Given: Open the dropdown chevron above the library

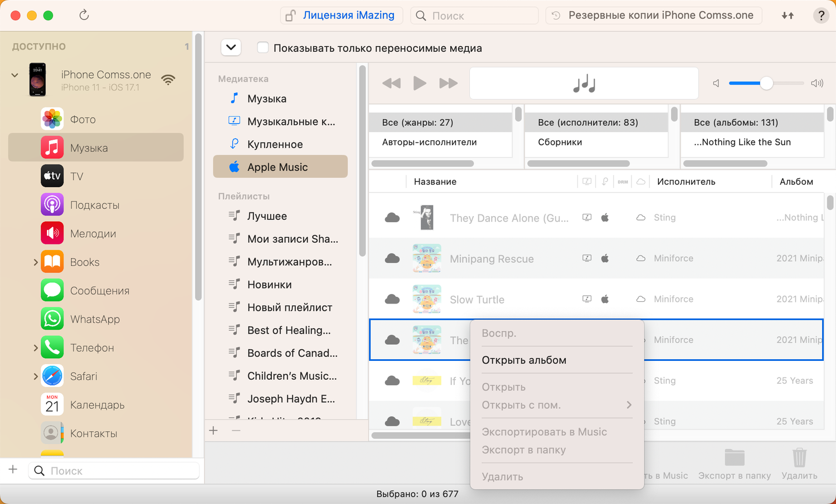Looking at the screenshot, I should click(x=231, y=48).
